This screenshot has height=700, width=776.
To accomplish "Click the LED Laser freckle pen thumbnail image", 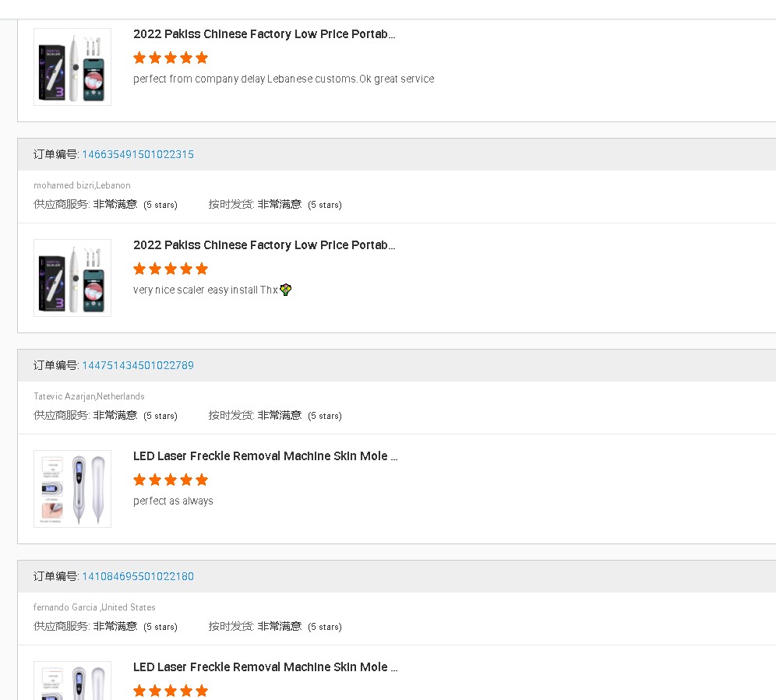I will point(72,488).
